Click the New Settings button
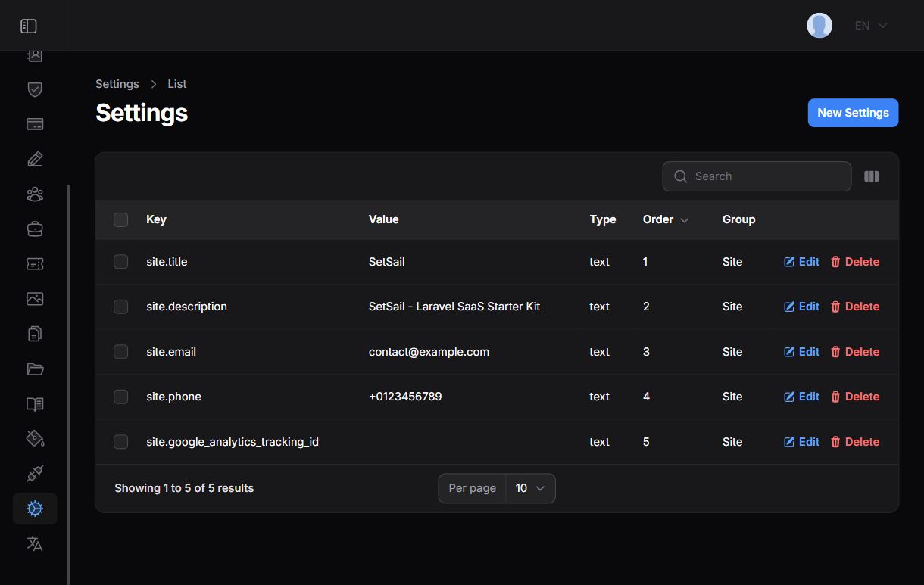Image resolution: width=924 pixels, height=585 pixels. coord(853,113)
